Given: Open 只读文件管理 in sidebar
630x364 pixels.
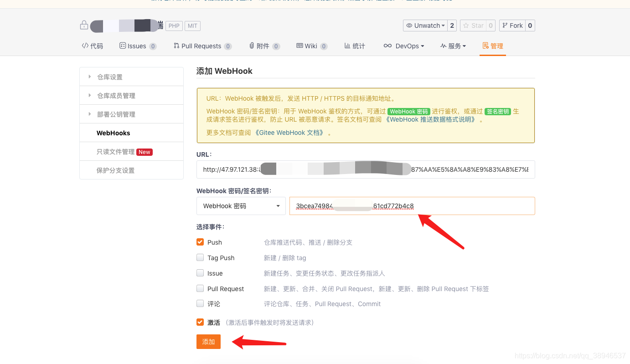Looking at the screenshot, I should [x=131, y=151].
